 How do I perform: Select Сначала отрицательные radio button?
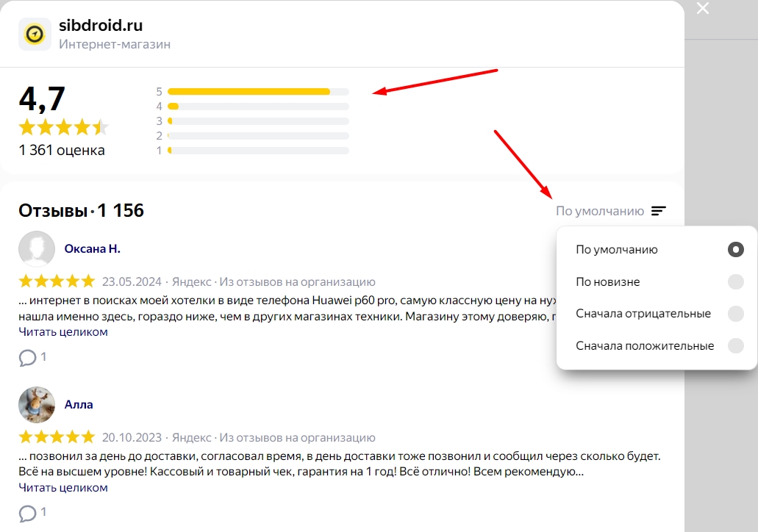735,314
